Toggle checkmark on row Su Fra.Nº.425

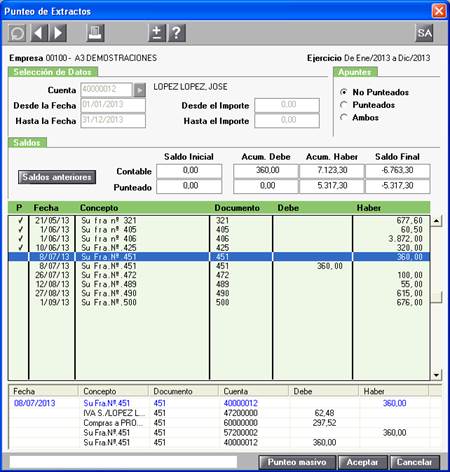pyautogui.click(x=21, y=247)
